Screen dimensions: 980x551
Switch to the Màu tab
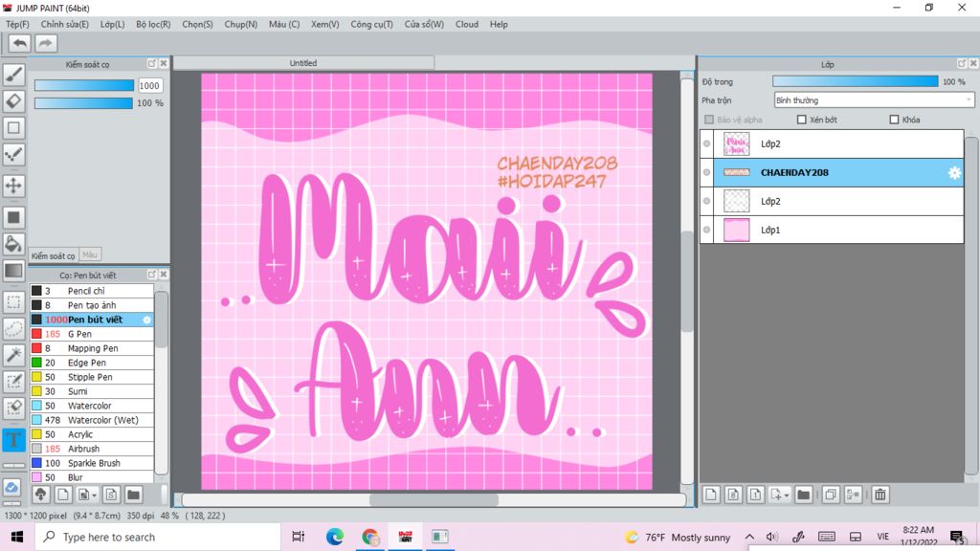[x=90, y=254]
